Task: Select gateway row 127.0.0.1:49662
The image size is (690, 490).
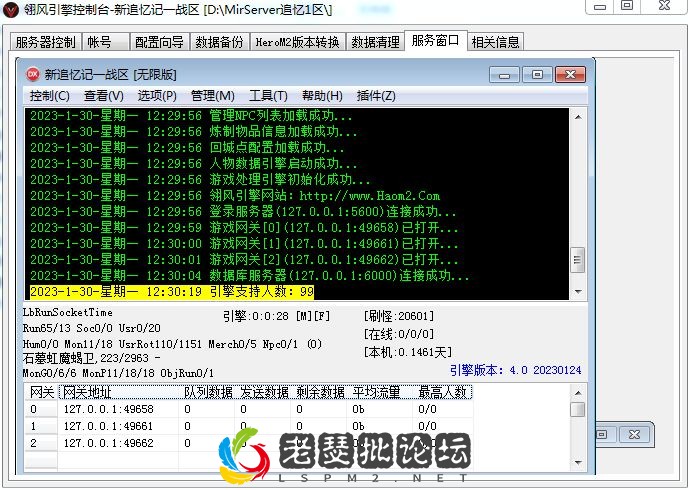Action: pos(249,443)
